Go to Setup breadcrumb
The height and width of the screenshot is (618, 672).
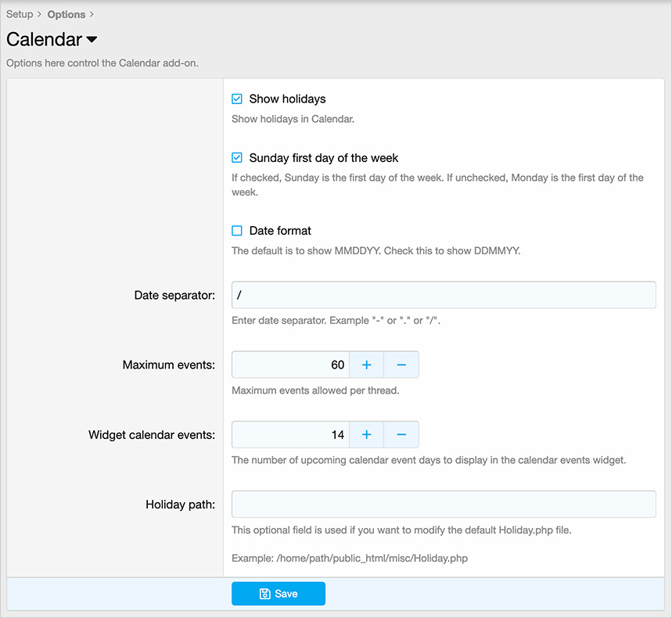(x=20, y=14)
